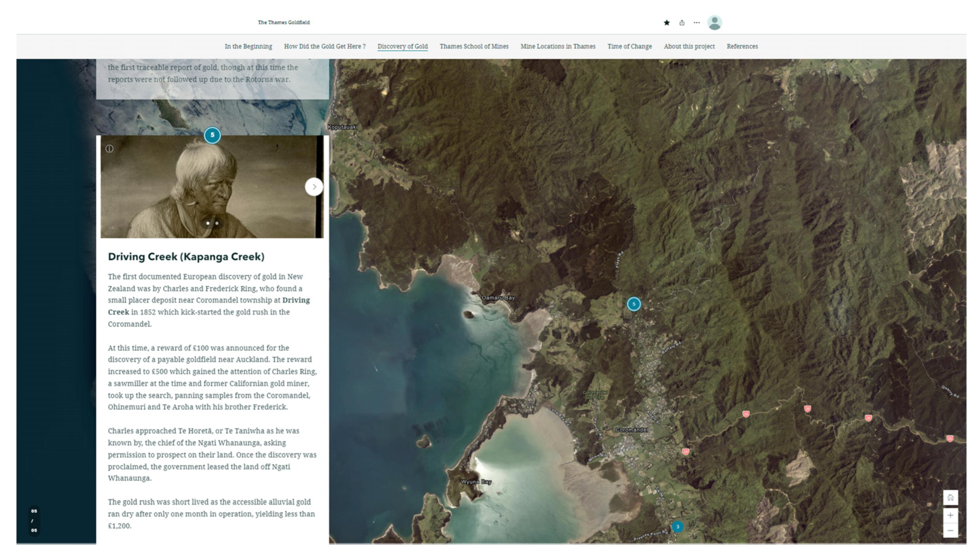
Task: Select the second carousel dot indicator
Action: (217, 223)
